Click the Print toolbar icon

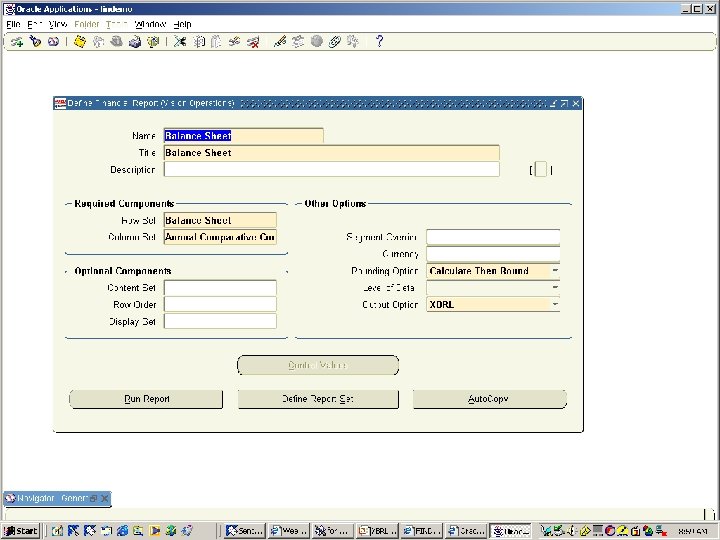(x=135, y=42)
